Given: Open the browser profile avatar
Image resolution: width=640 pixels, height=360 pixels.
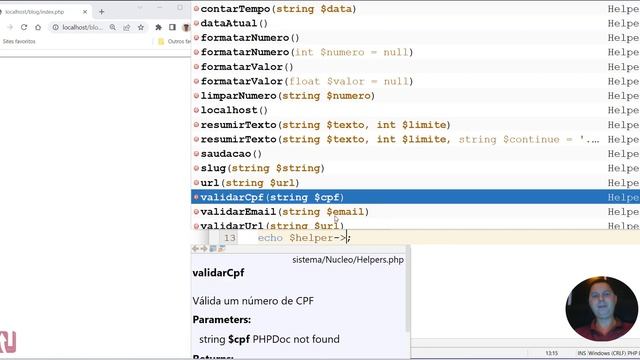Looking at the screenshot, I should (x=187, y=27).
